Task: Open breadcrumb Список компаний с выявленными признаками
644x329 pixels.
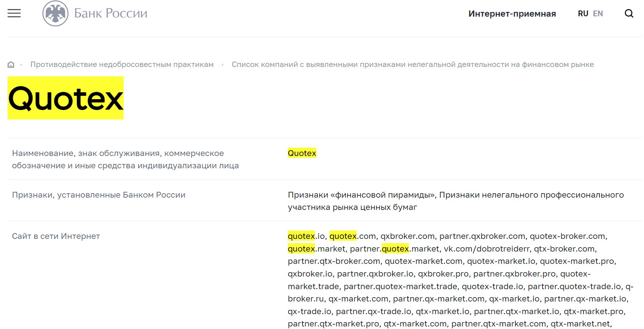Action: 413,64
